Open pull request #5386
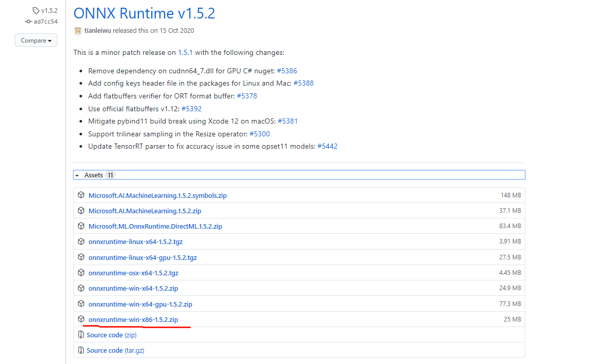The height and width of the screenshot is (364, 594). tap(287, 70)
